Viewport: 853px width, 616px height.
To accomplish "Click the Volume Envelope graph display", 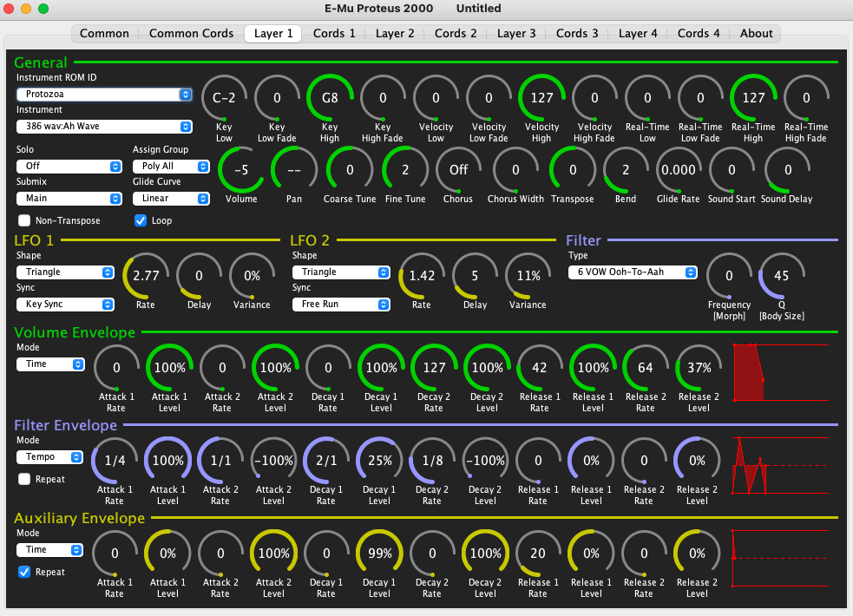I will coord(781,372).
